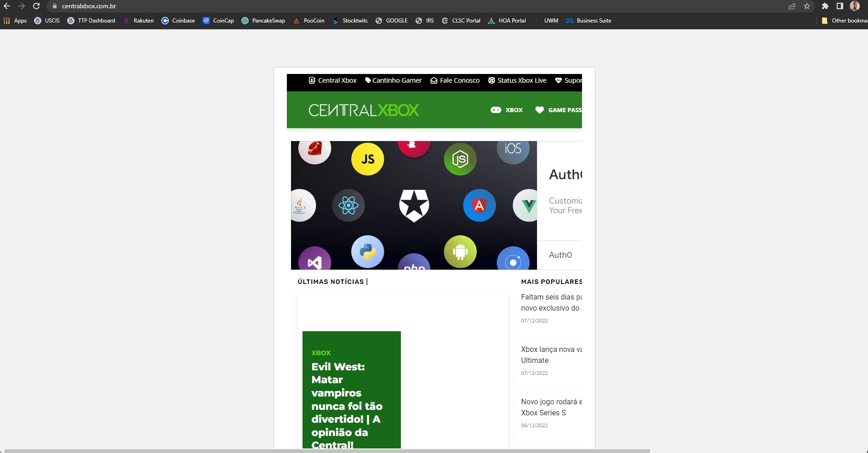The image size is (868, 453).
Task: Click the Visual Studio icon in the ad
Action: 315,259
